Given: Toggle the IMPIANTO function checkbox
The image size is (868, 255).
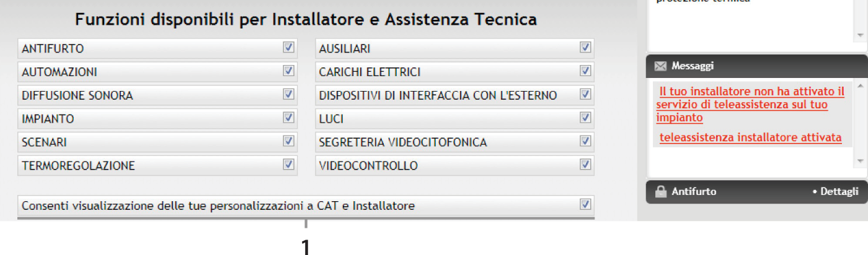Looking at the screenshot, I should tap(288, 118).
